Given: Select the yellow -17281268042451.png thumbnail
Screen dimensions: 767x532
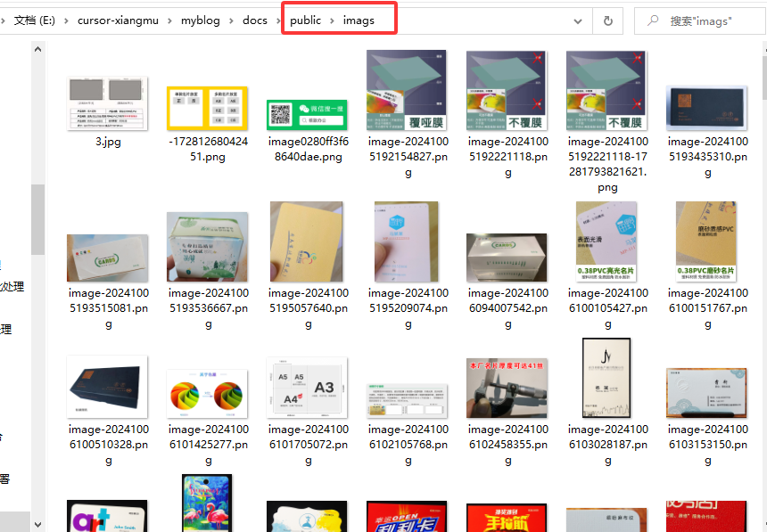Looking at the screenshot, I should tap(208, 108).
